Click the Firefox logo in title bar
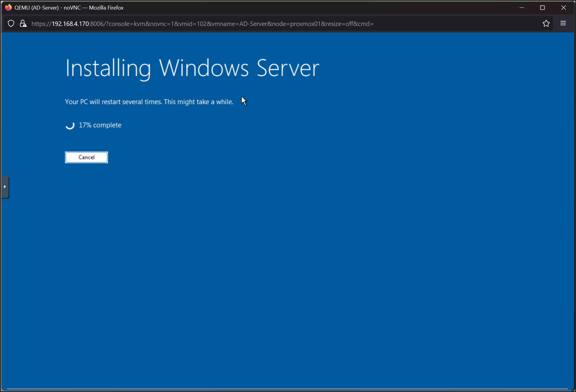 click(x=8, y=7)
